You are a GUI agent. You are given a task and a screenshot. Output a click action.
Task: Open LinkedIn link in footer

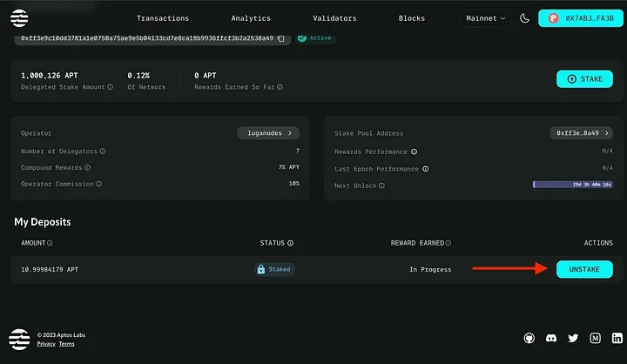617,337
